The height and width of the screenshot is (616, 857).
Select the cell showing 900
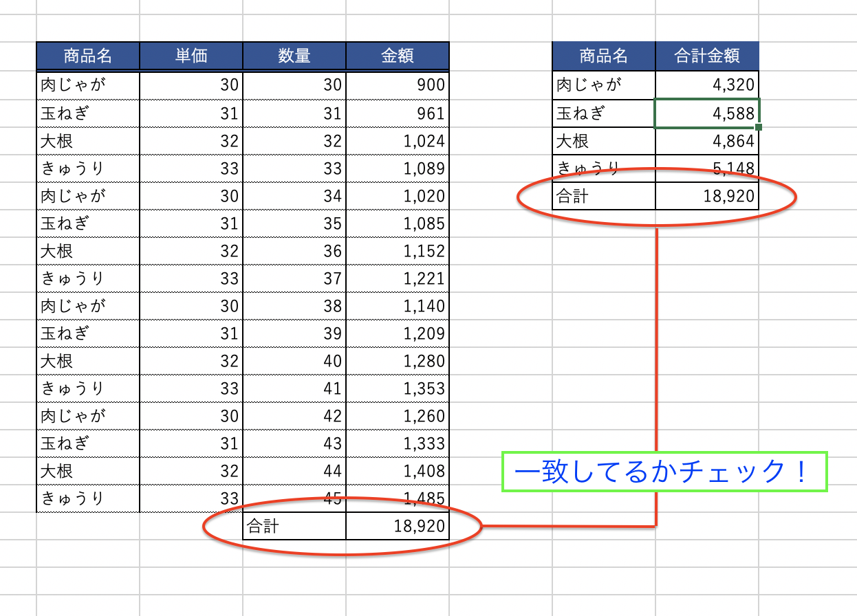398,86
